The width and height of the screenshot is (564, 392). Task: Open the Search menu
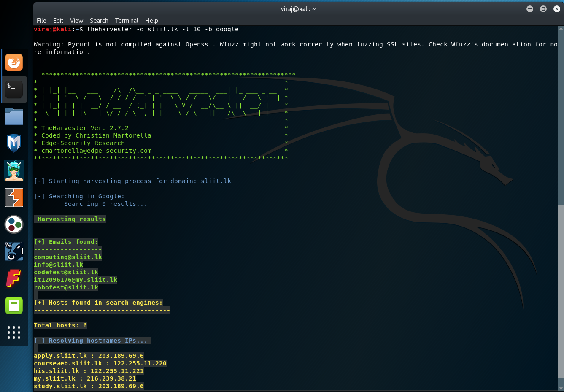pyautogui.click(x=99, y=21)
